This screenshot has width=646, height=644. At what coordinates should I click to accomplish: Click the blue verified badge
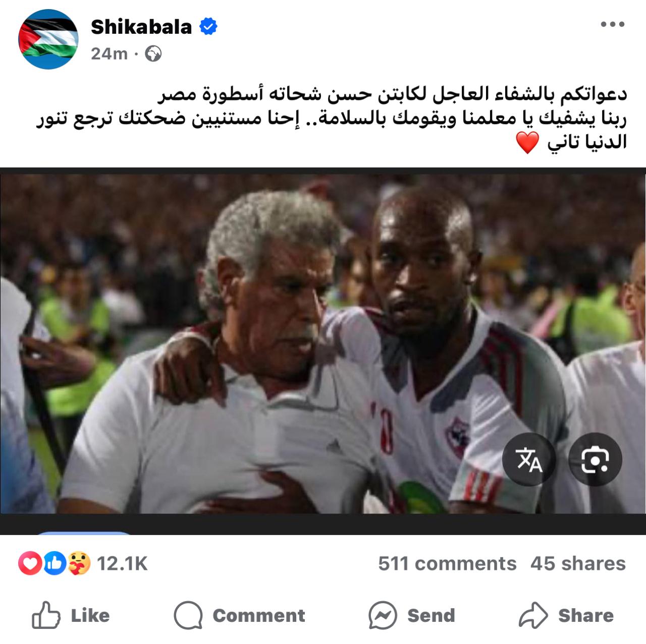(x=208, y=27)
